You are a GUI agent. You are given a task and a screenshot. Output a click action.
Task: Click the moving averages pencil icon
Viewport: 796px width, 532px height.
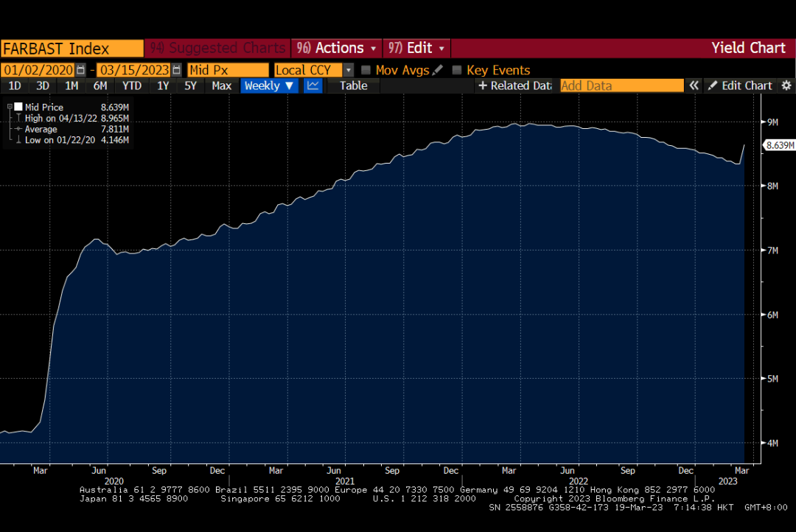(x=439, y=70)
